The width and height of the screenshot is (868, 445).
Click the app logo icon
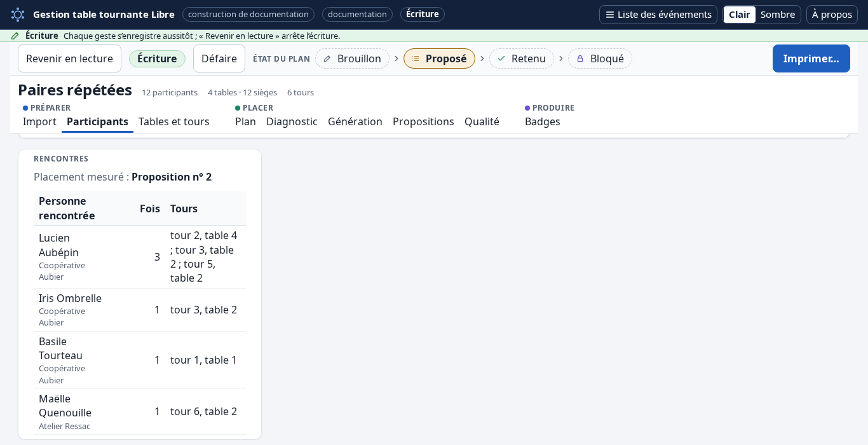pos(18,14)
